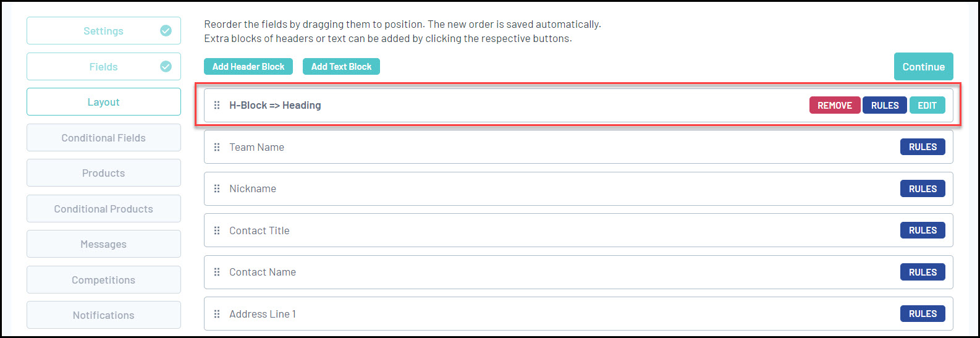980x338 pixels.
Task: Open the Layout step
Action: [103, 102]
